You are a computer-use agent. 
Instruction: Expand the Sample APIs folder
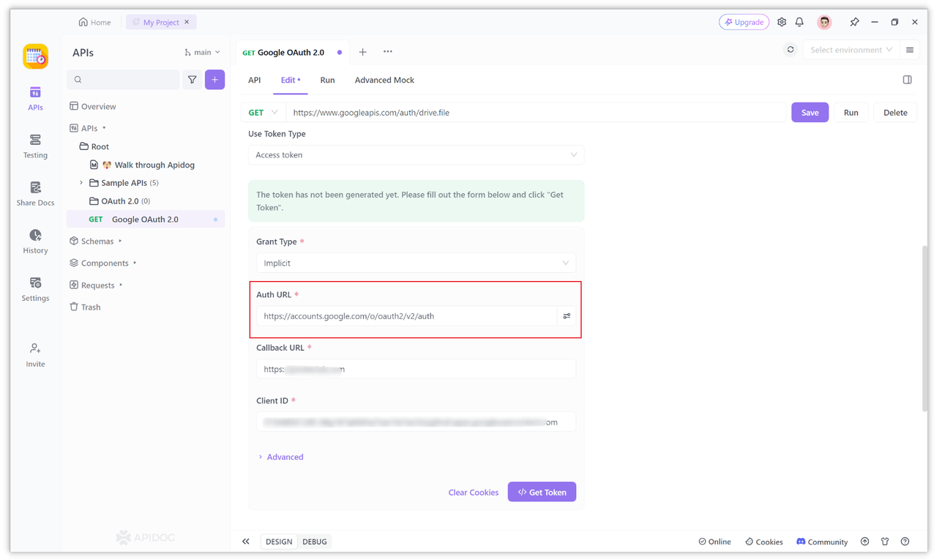click(x=81, y=183)
